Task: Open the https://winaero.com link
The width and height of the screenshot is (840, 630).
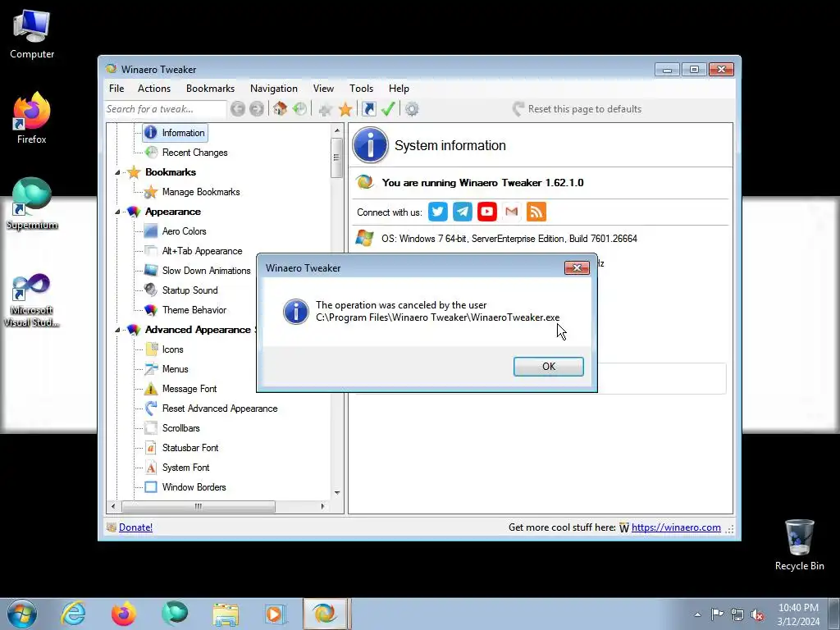Action: [x=676, y=527]
